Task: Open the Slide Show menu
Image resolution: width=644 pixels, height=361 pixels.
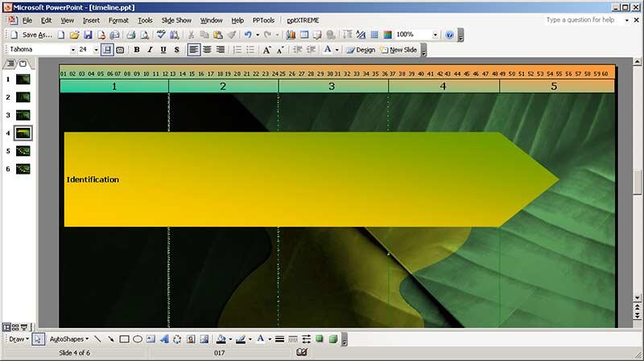Action: 176,20
